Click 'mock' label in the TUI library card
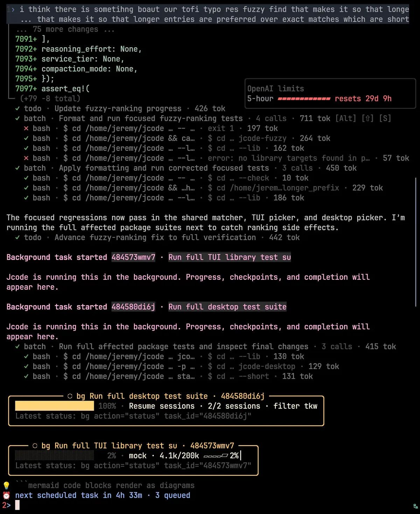This screenshot has height=514, width=420. (x=138, y=456)
